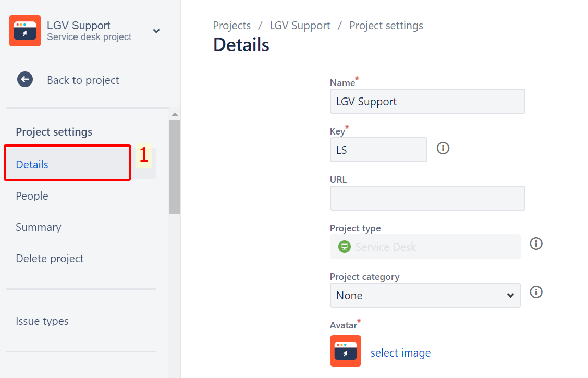Select Delete project in sidebar
This screenshot has height=378, width=588.
point(50,259)
